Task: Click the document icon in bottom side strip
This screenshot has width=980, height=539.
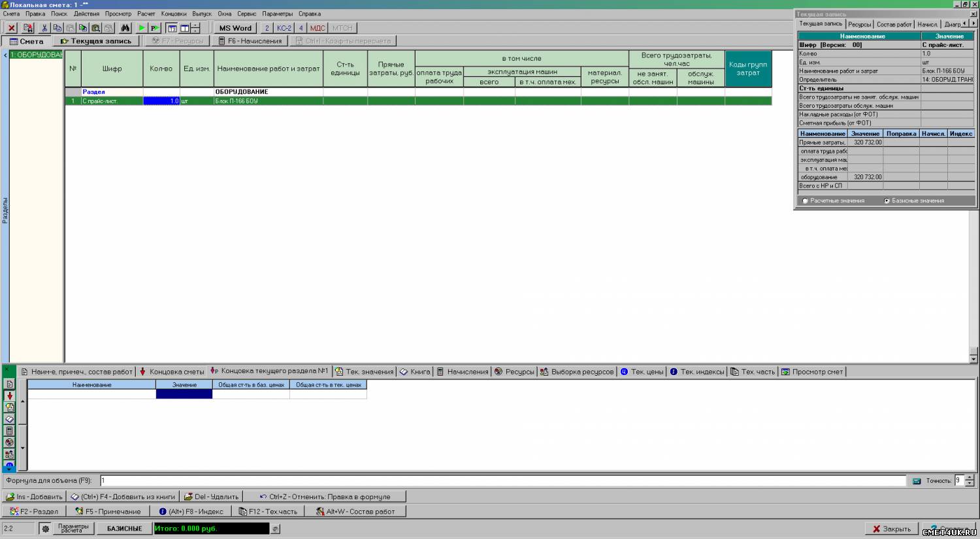Action: pos(9,384)
